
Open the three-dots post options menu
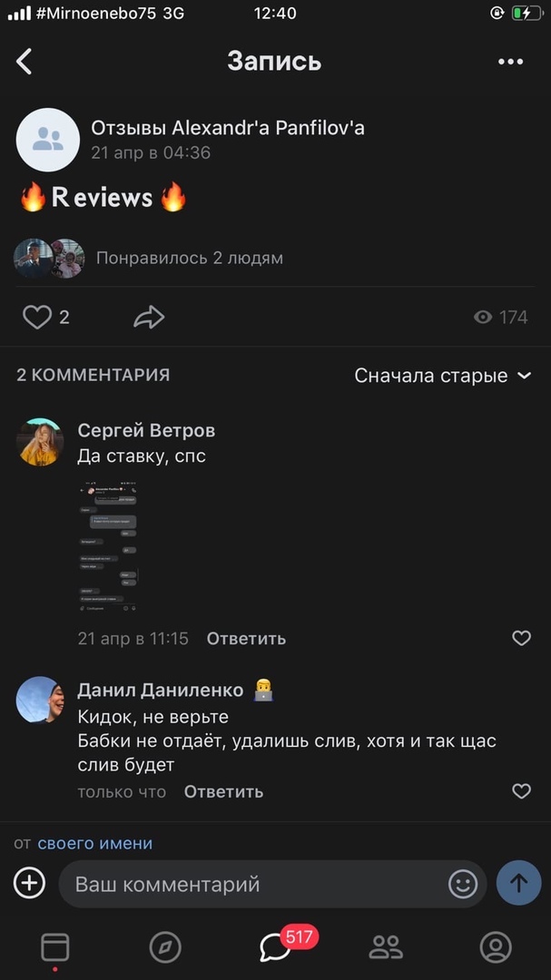click(511, 62)
